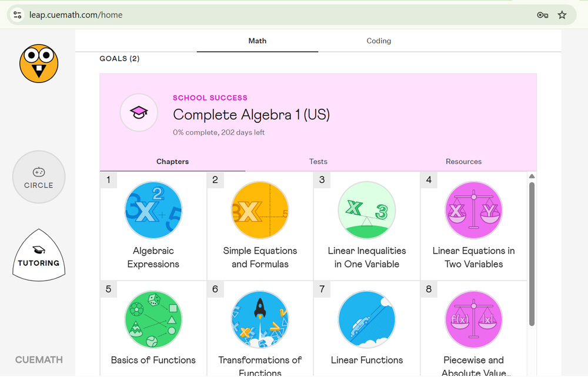View site information icon in address bar
588x377 pixels.
17,15
